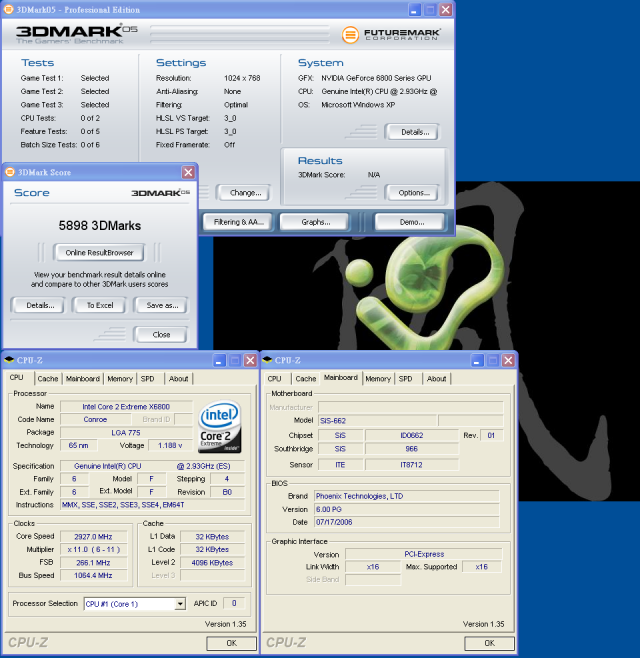Click the Code Name Conroe field
The width and height of the screenshot is (640, 658).
95,419
